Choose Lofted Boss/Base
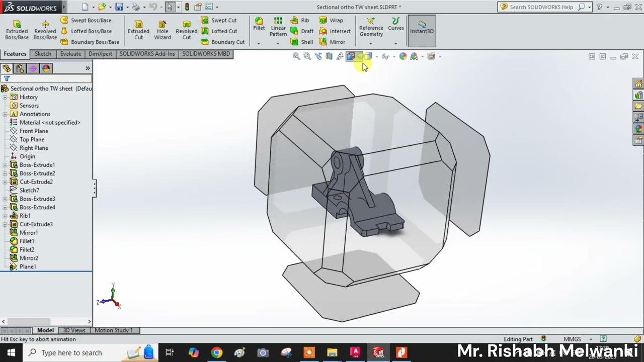The width and height of the screenshot is (644, 362). point(86,31)
